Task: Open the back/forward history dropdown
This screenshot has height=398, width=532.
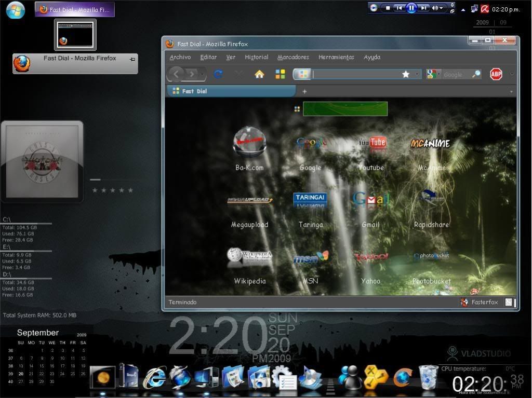Action: coord(202,74)
